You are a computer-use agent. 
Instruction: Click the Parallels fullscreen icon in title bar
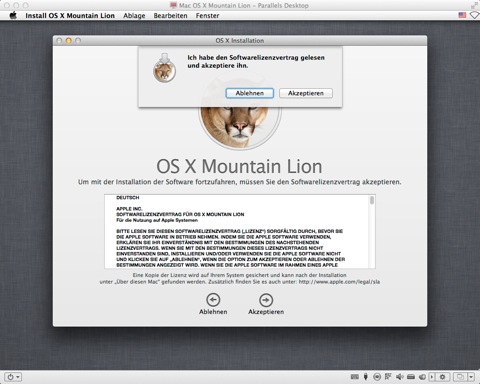click(x=474, y=5)
